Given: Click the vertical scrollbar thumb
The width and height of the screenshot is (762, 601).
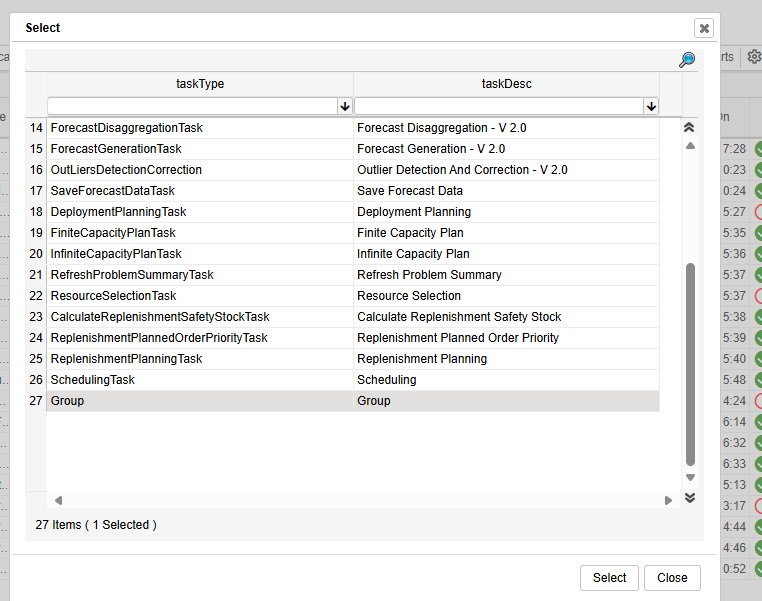Looking at the screenshot, I should tap(689, 364).
